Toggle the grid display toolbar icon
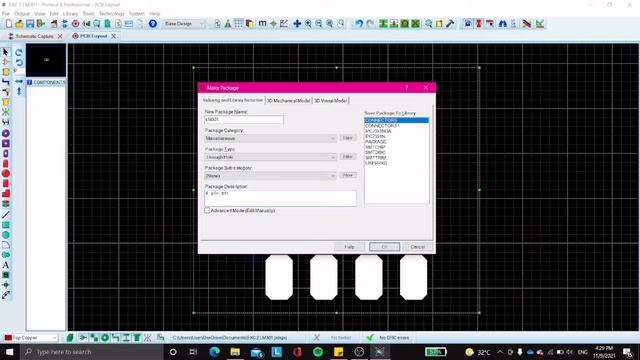Screen dimensions: 640x360 [x=238, y=24]
